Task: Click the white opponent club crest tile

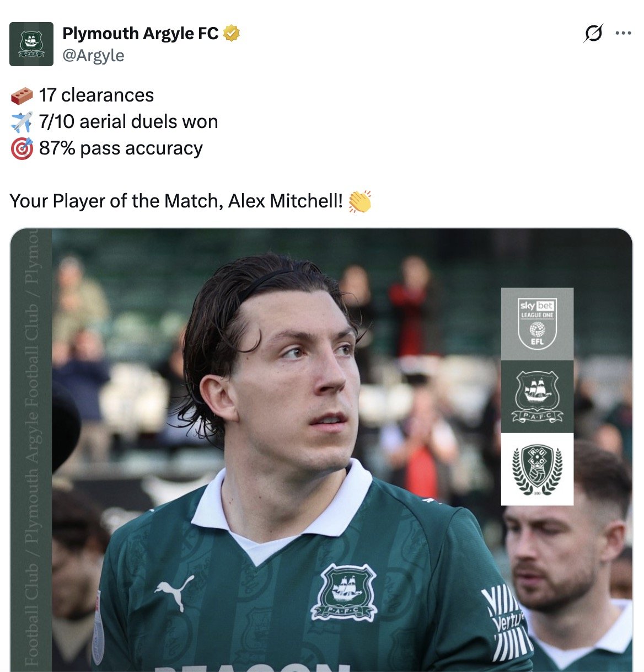Action: point(537,469)
